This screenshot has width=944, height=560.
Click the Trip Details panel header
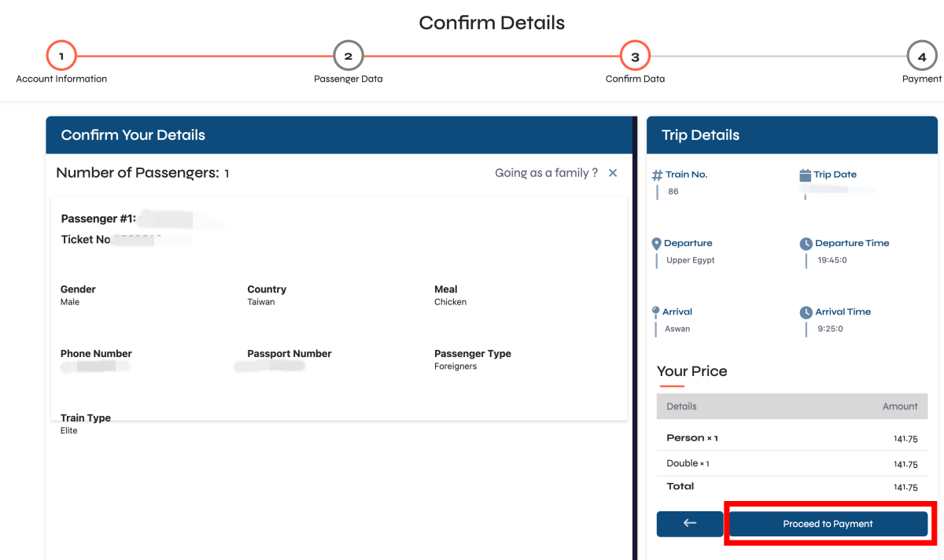tap(700, 135)
